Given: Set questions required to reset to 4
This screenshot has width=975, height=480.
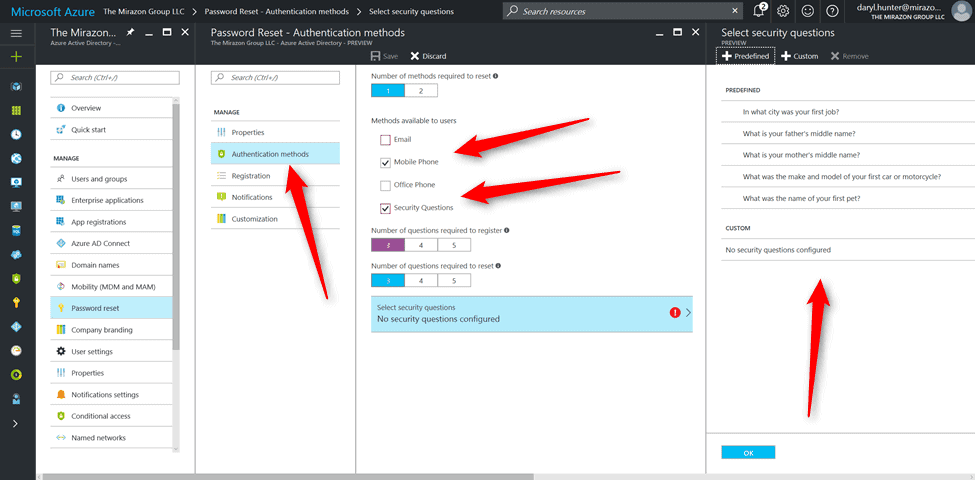Looking at the screenshot, I should 421,280.
